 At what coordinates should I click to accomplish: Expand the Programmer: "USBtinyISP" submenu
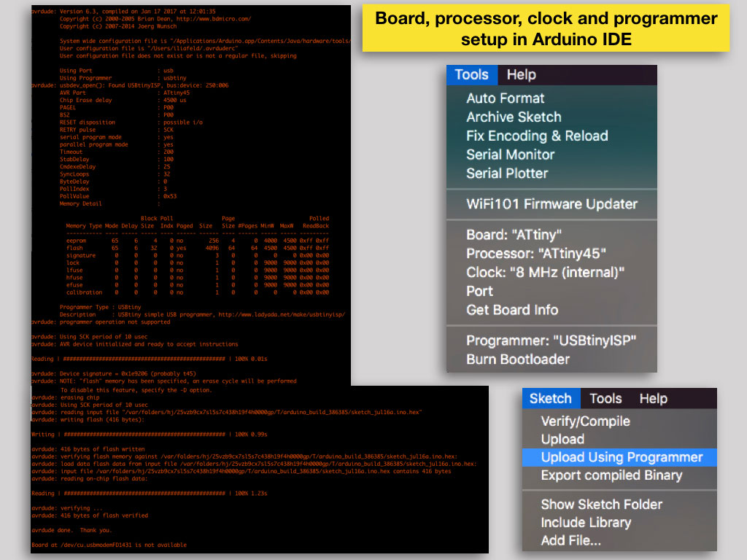[551, 341]
